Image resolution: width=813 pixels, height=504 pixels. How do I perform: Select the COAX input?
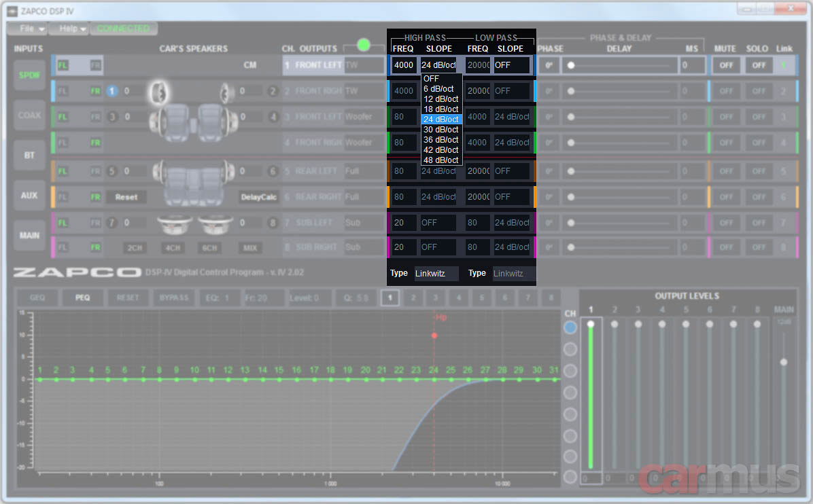tap(29, 115)
